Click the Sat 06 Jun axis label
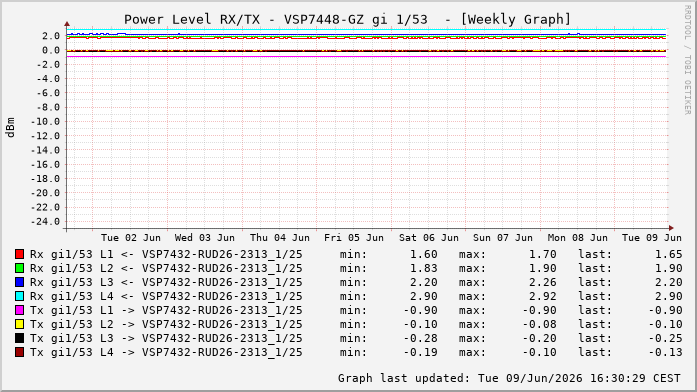Viewport: 697px width, 392px height. click(x=429, y=238)
